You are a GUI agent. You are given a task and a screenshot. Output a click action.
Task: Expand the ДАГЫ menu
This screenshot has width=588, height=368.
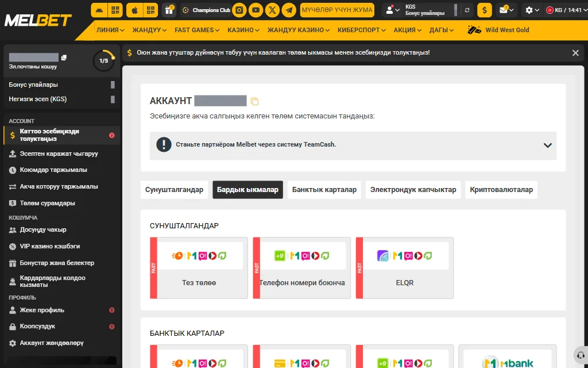(x=442, y=30)
